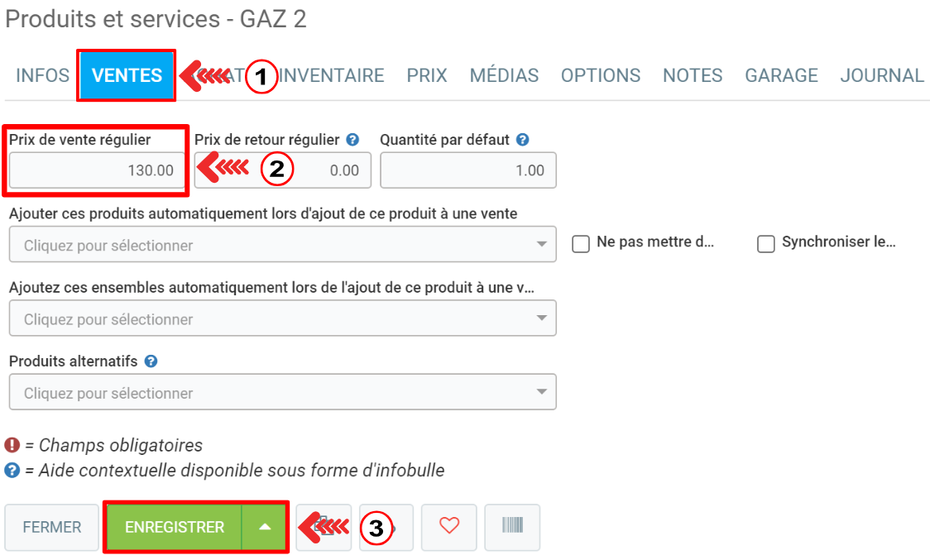This screenshot has height=560, width=930.
Task: Expand the automatically added ensembles dropdown
Action: pos(282,319)
